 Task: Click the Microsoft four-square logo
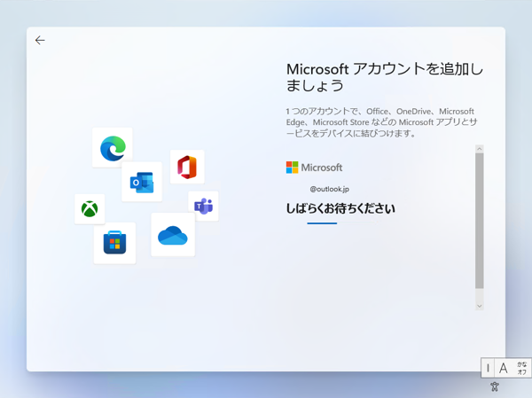(292, 168)
